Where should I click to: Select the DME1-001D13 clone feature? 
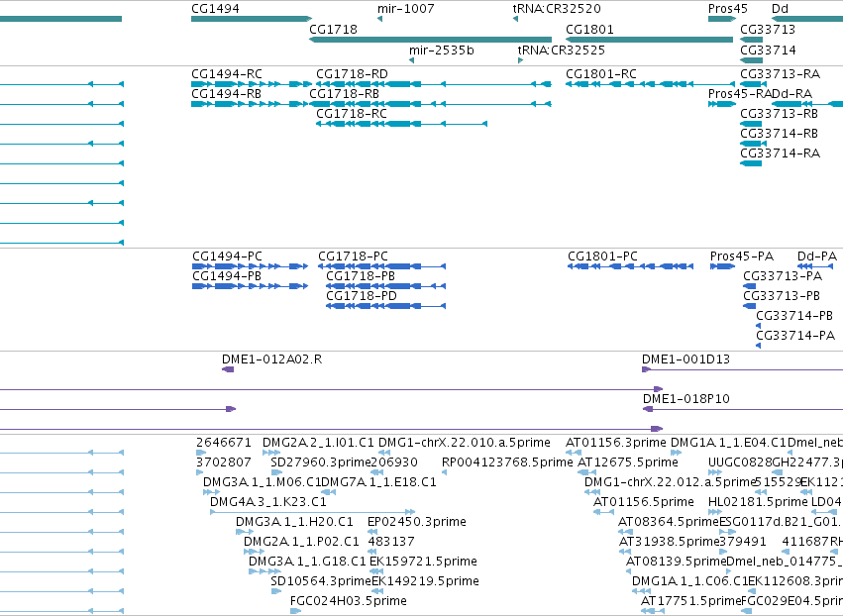(x=743, y=369)
